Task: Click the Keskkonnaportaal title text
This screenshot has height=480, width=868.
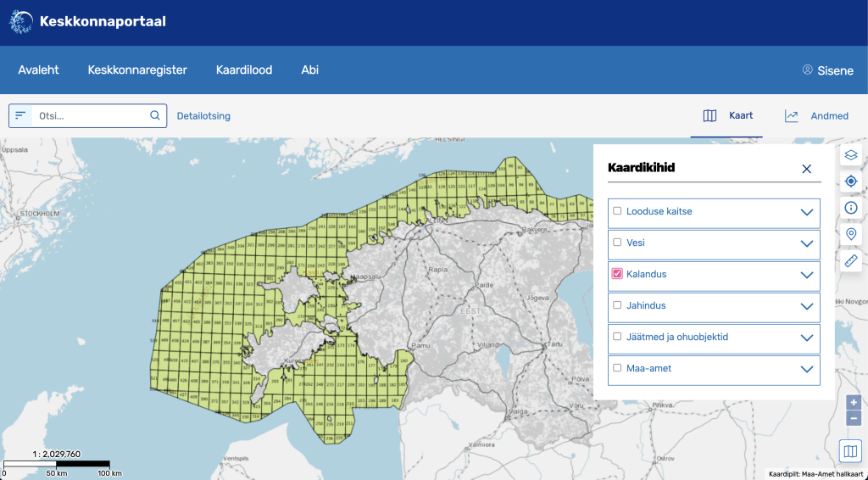Action: [x=103, y=22]
